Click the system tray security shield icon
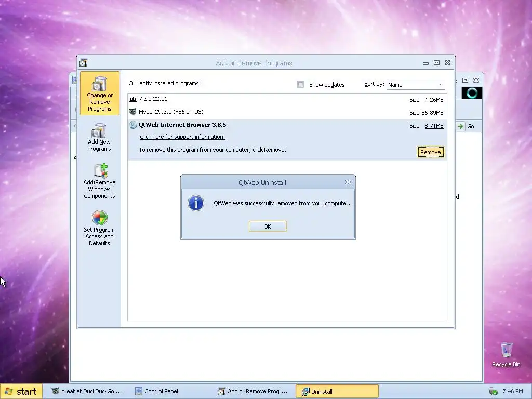This screenshot has width=532, height=399. [x=493, y=392]
